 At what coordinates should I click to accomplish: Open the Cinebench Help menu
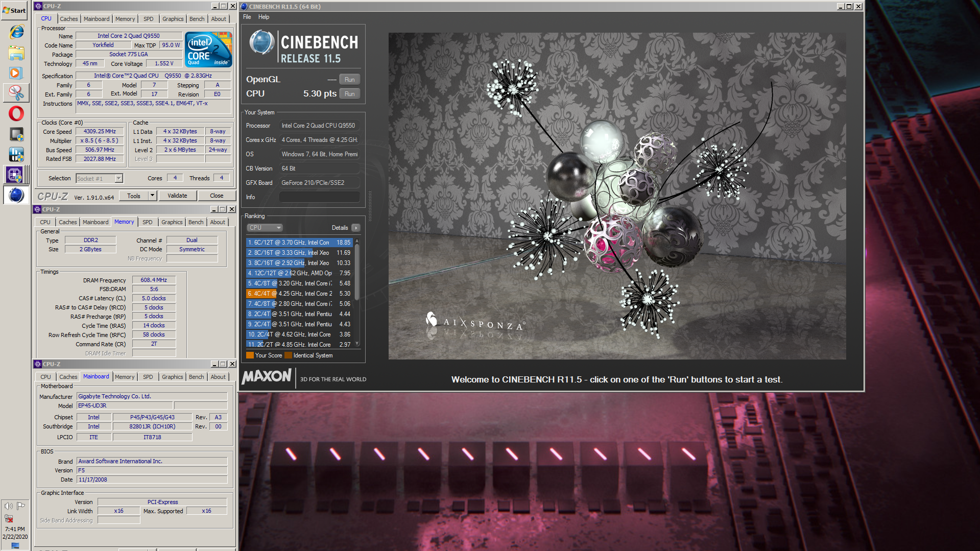(264, 17)
